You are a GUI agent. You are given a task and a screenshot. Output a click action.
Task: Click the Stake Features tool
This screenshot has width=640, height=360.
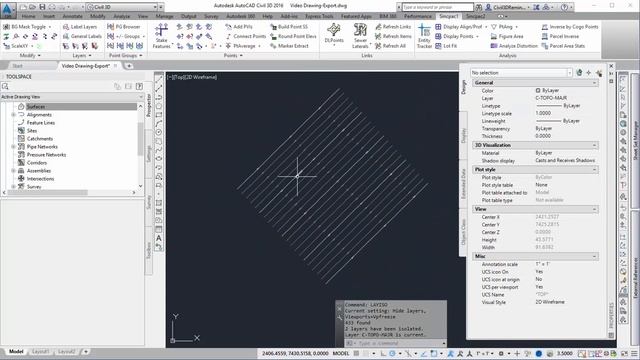pyautogui.click(x=162, y=36)
